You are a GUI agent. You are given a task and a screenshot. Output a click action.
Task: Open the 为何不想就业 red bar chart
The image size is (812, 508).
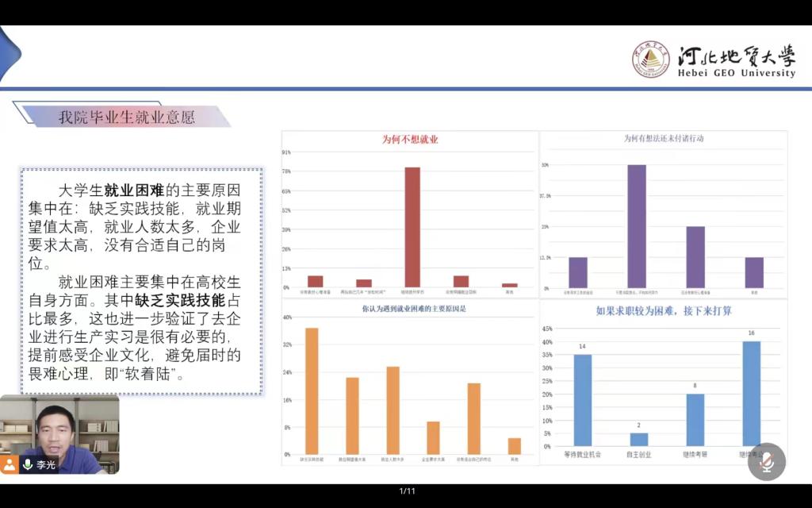click(409, 214)
